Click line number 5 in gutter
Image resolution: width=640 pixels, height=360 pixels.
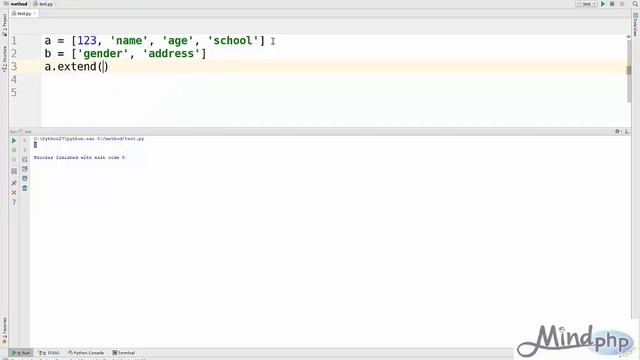pos(14,93)
